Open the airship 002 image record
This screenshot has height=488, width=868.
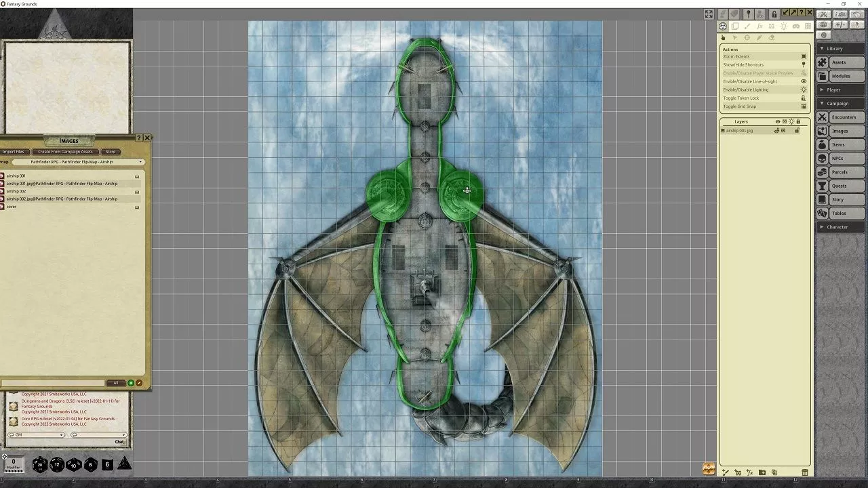coord(16,191)
